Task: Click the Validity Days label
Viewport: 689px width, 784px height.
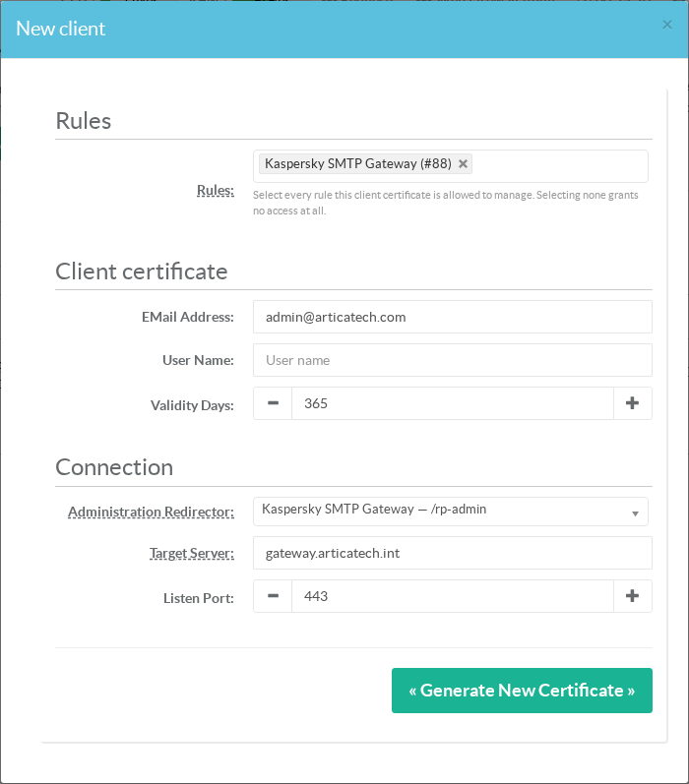Action: [x=192, y=405]
